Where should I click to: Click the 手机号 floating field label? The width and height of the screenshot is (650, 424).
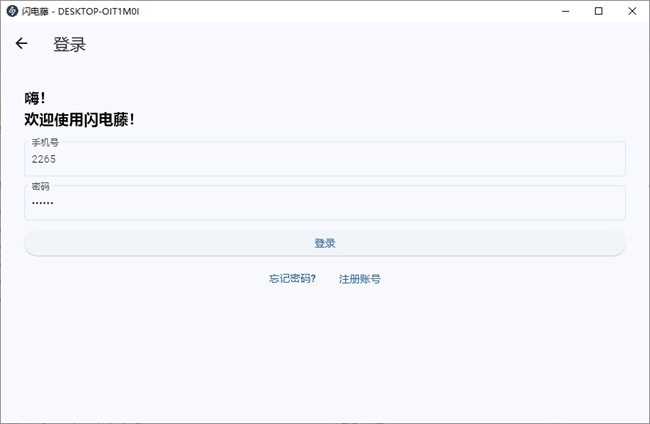click(x=45, y=143)
